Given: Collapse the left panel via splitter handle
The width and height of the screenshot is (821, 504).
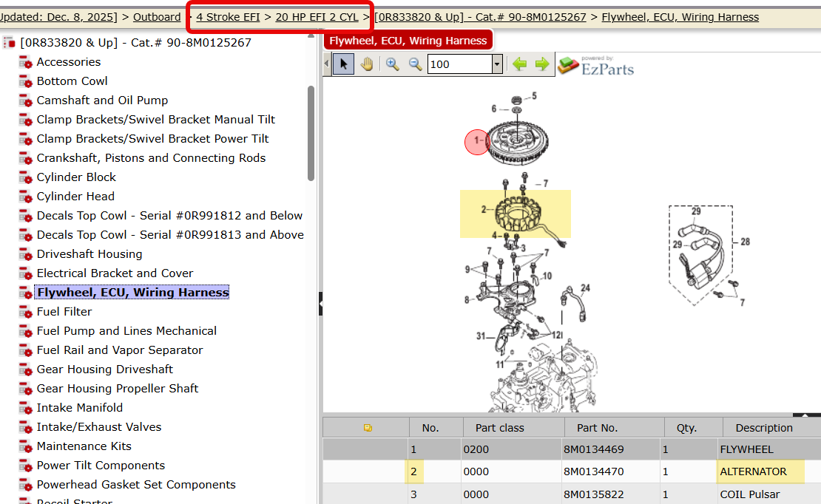Looking at the screenshot, I should [320, 304].
